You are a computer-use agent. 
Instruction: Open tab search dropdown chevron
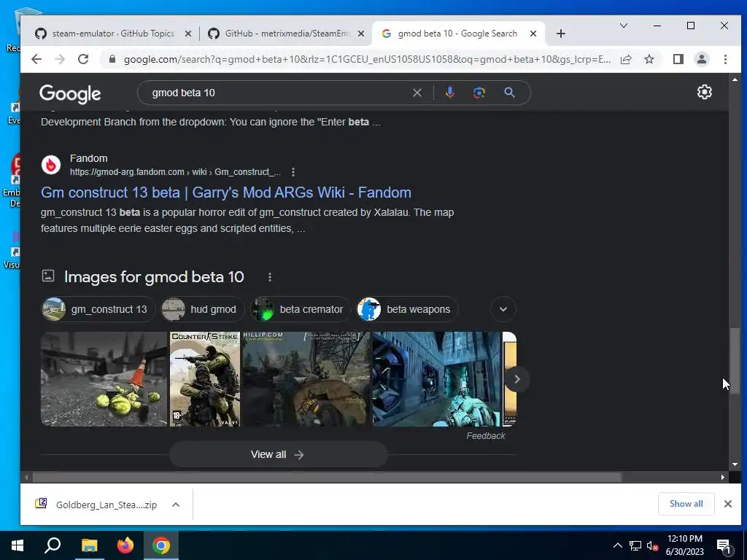tap(624, 26)
